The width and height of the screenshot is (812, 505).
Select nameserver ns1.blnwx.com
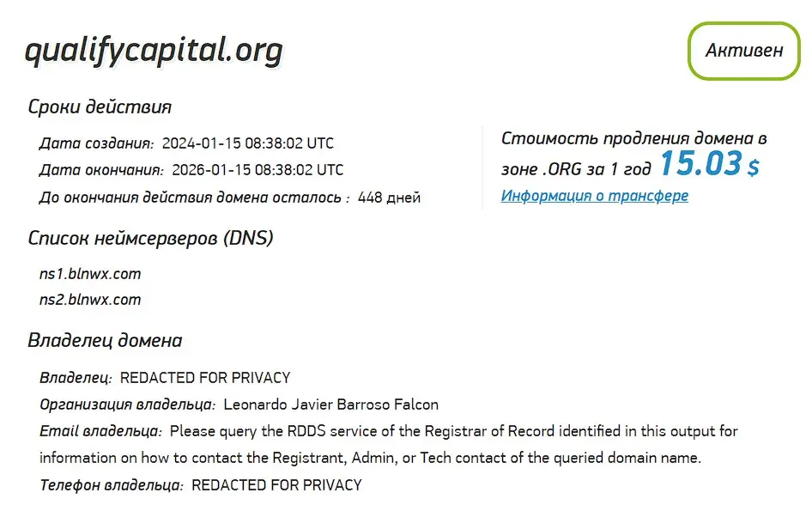(x=90, y=273)
